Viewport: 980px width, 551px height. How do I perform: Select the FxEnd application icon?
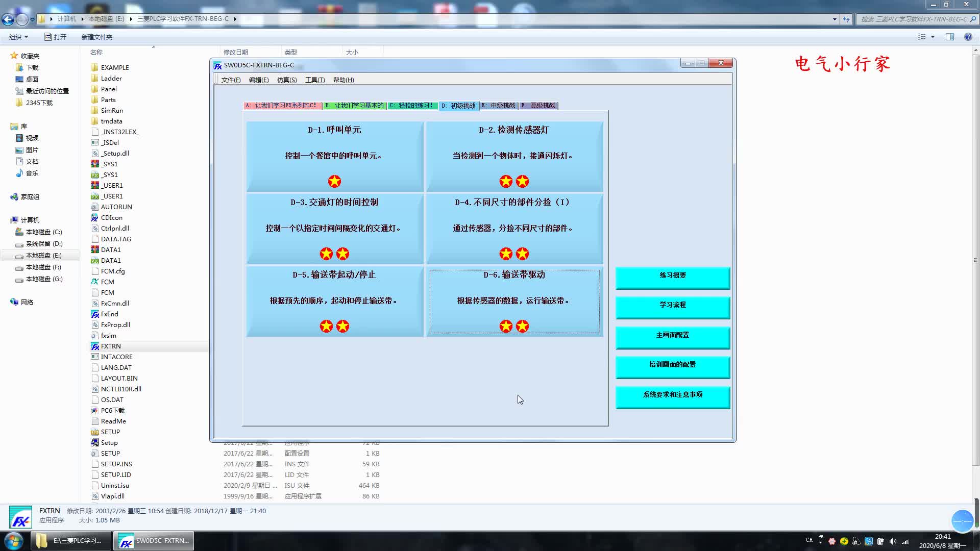click(x=94, y=314)
